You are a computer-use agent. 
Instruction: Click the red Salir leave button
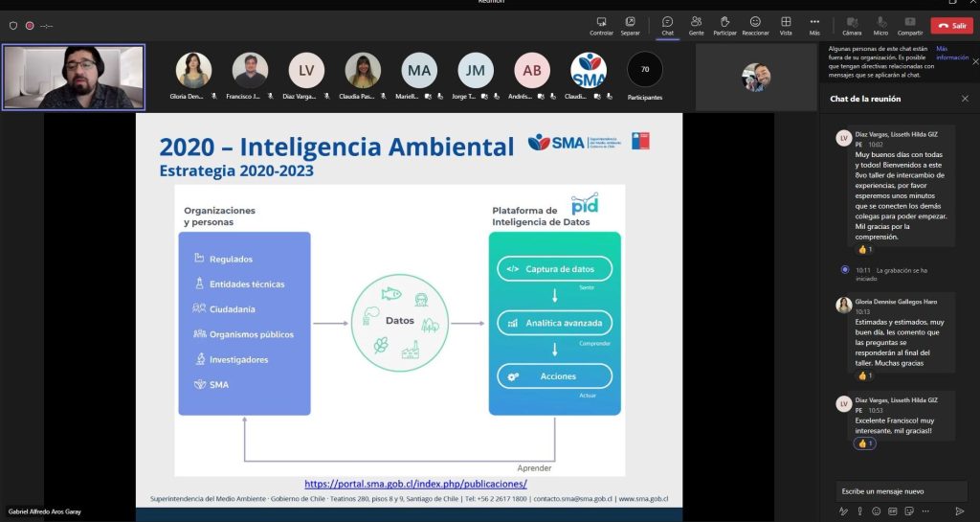coord(951,26)
